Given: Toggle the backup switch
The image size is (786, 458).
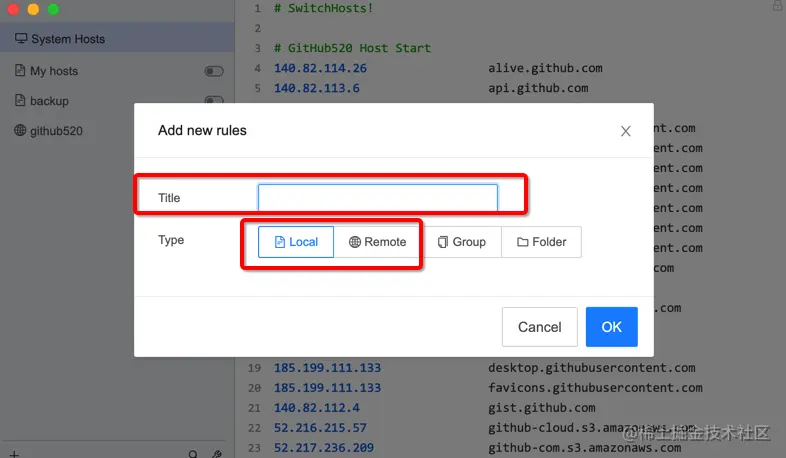Looking at the screenshot, I should click(214, 100).
